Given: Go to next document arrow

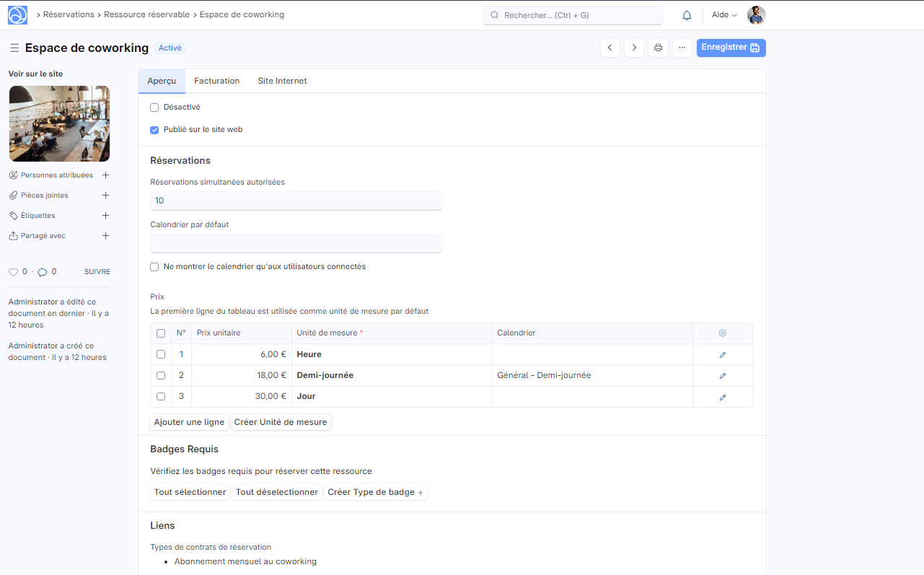Looking at the screenshot, I should pyautogui.click(x=634, y=48).
